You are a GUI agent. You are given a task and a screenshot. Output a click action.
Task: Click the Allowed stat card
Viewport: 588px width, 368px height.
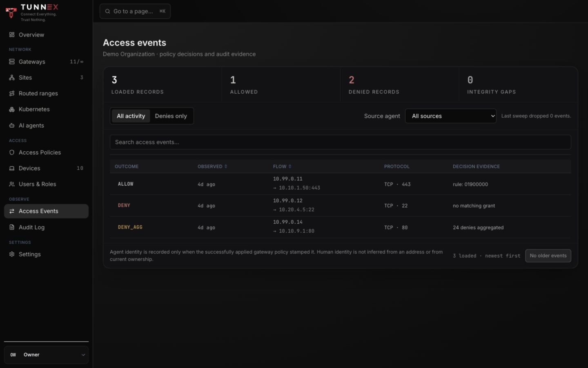281,85
